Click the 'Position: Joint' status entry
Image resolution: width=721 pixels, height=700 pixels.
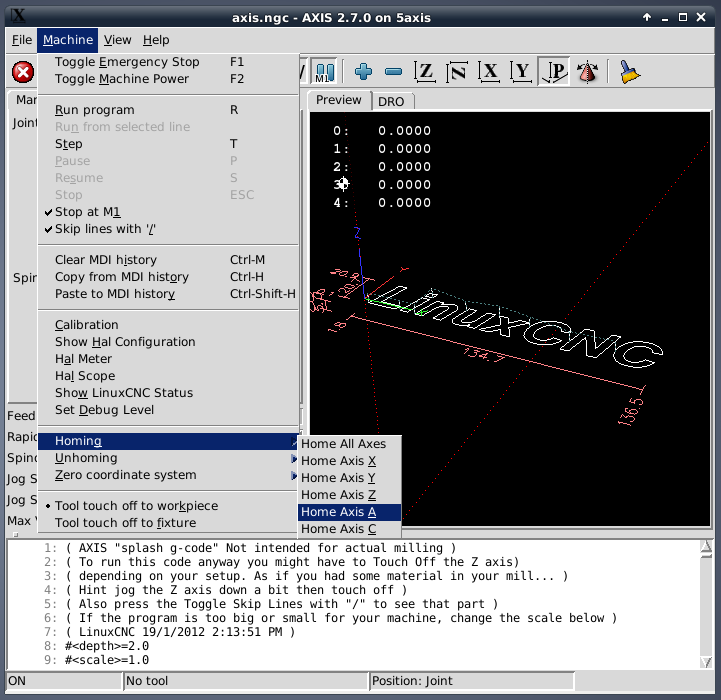472,681
